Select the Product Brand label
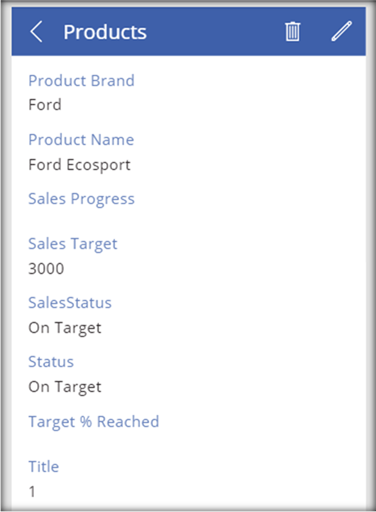 click(81, 81)
